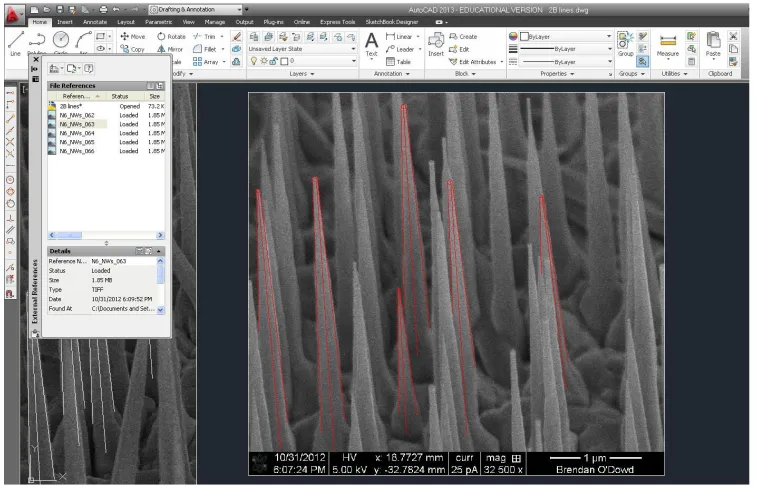Toggle the layer freeze sun icon
Viewport: 758px width, 486px height.
pos(263,61)
